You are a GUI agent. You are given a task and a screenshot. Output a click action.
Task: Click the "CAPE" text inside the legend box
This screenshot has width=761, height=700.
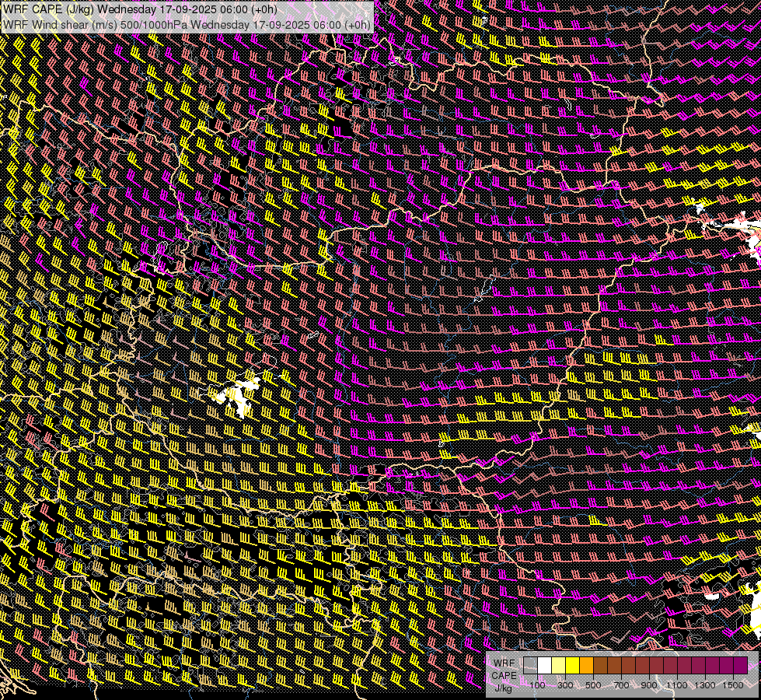click(x=504, y=675)
